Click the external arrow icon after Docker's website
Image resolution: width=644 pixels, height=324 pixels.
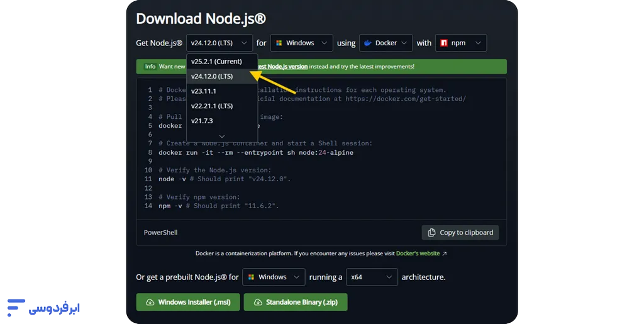(x=445, y=254)
